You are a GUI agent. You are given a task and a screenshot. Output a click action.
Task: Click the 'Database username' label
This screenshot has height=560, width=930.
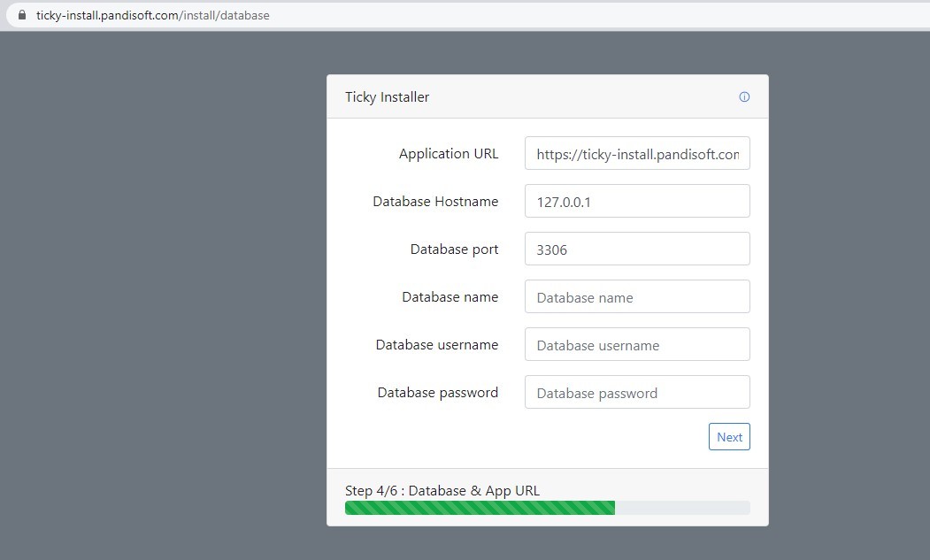pos(436,345)
